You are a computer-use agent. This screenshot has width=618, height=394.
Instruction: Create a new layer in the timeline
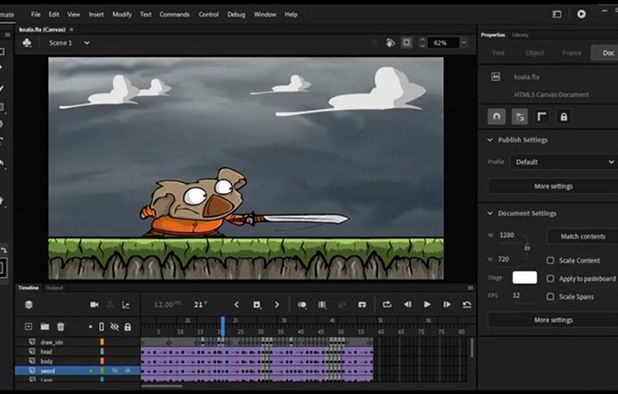28,327
